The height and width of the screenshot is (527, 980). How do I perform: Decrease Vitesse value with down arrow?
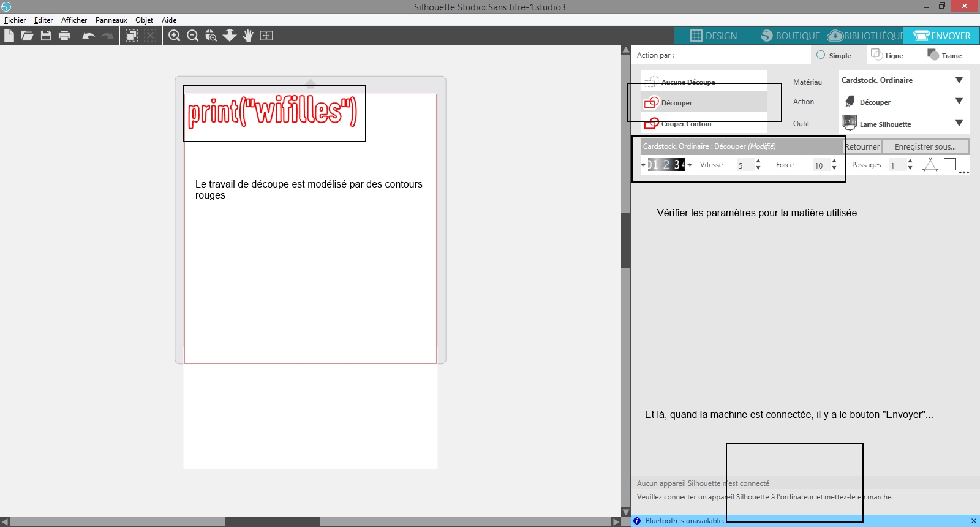click(x=758, y=168)
